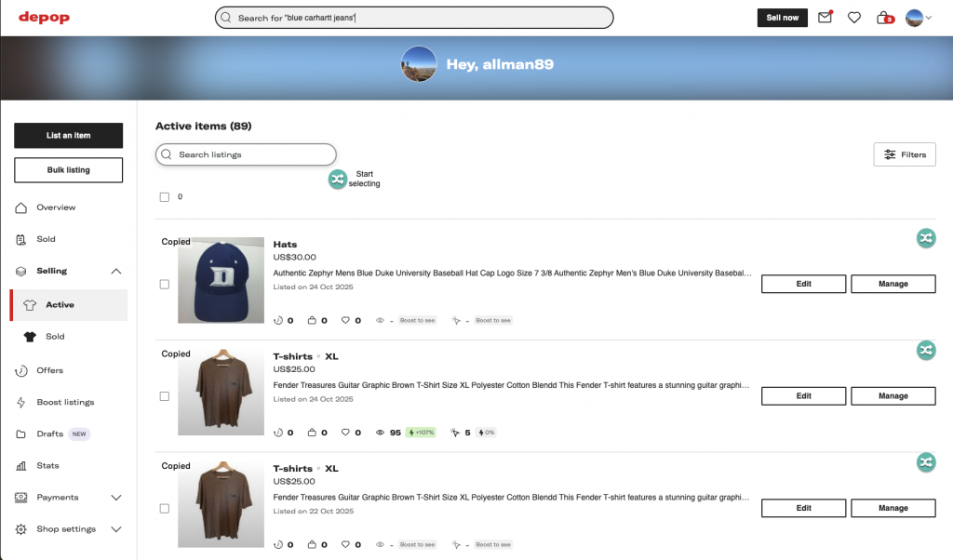Expand the Shop settings section
Screen dimensions: 953x560
pos(115,529)
